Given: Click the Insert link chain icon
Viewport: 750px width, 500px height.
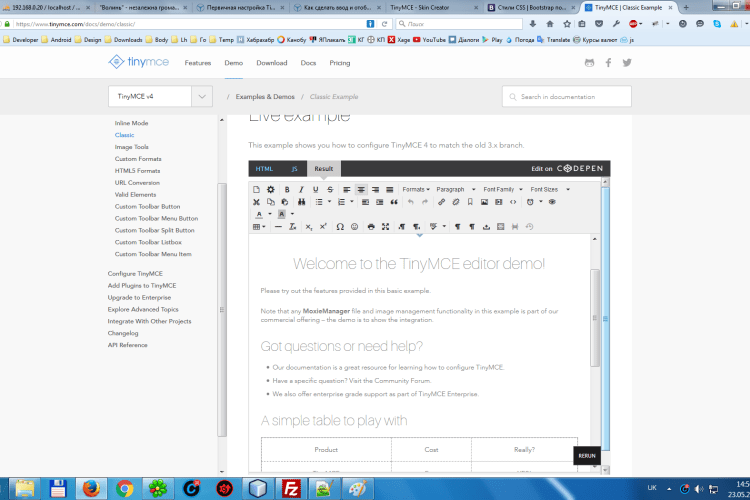Looking at the screenshot, I should pyautogui.click(x=441, y=202).
